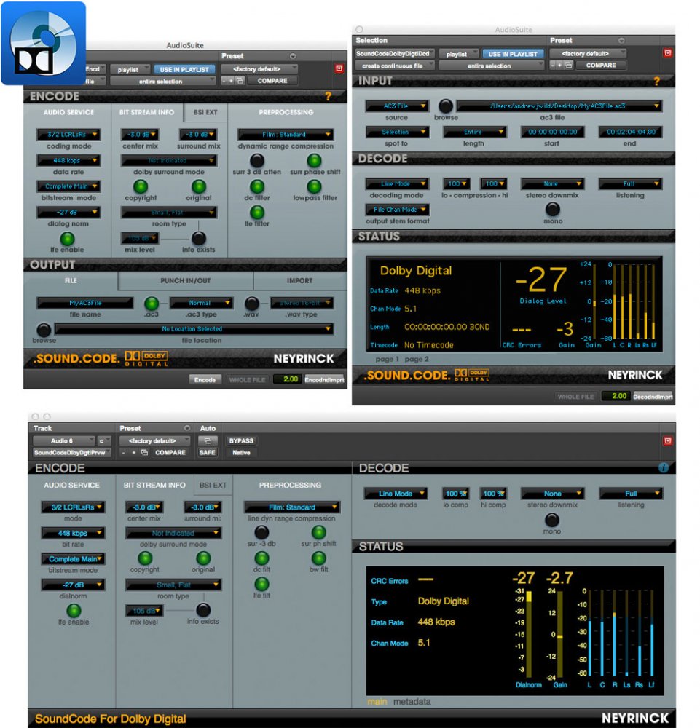This screenshot has width=700, height=728.
Task: Change dynamic range compression from Film: Standard
Action: point(286,135)
